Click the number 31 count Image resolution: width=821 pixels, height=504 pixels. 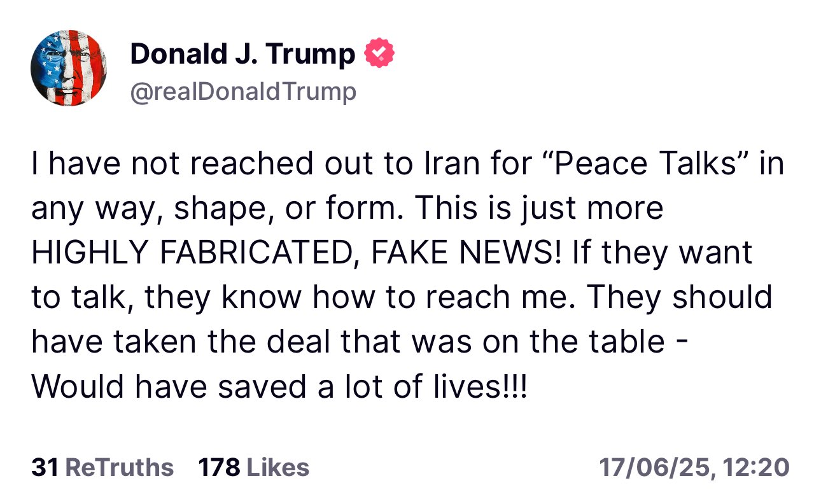(45, 468)
